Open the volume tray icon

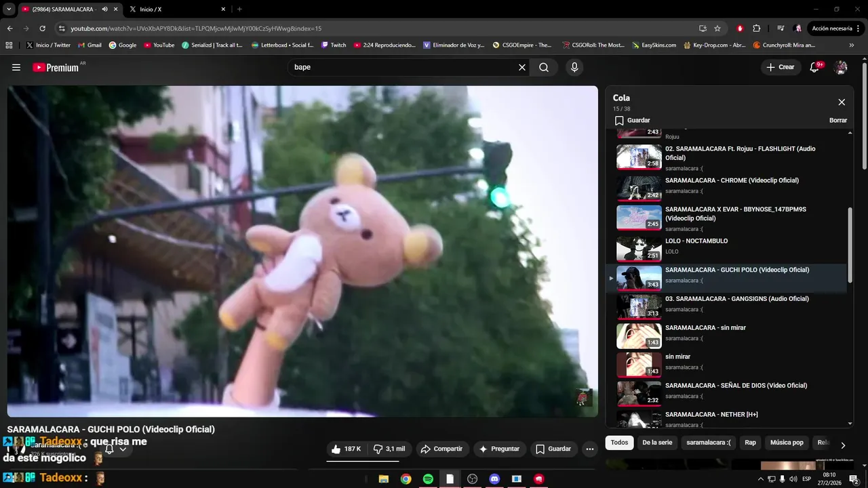(793, 479)
